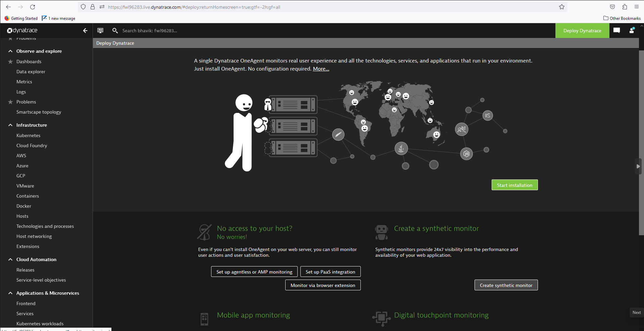Viewport: 644px width, 331px height.
Task: Open the user account icon
Action: click(632, 31)
